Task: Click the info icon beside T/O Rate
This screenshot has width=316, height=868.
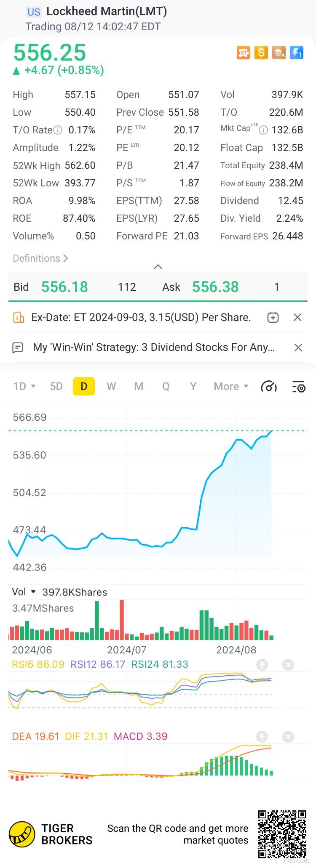Action: (58, 130)
